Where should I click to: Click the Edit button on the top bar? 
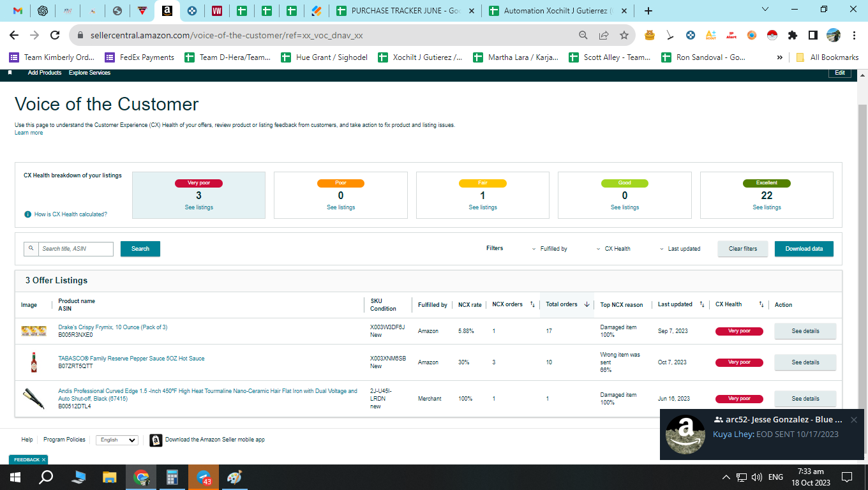840,73
